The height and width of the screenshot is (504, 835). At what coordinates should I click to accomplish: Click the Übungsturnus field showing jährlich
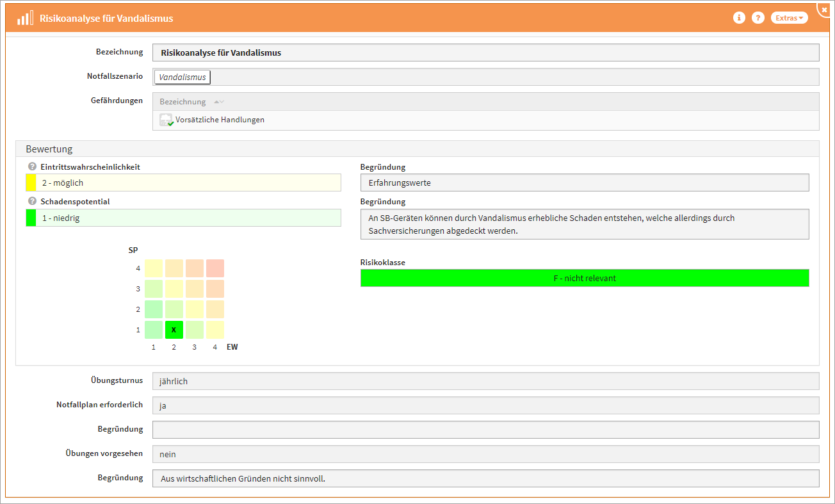point(485,381)
